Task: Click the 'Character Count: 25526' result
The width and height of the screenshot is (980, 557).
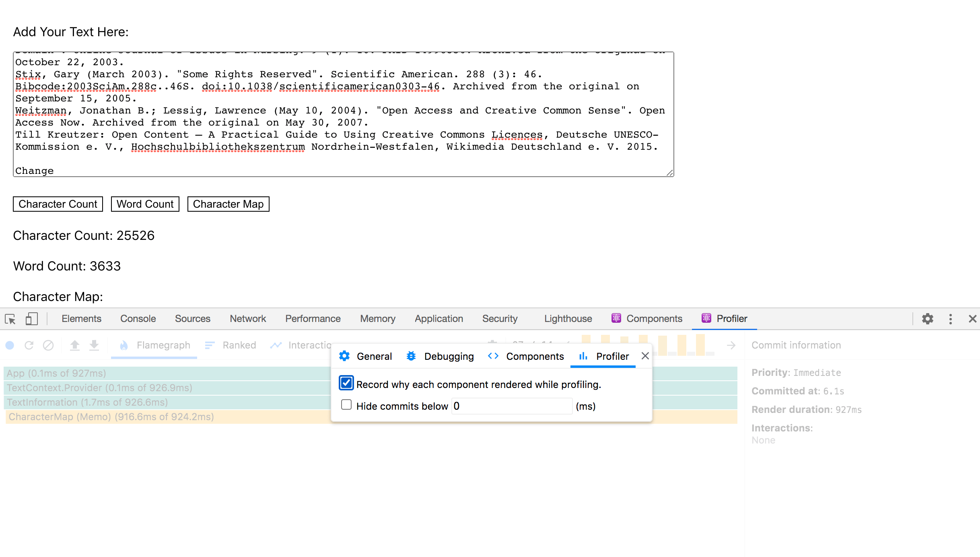Action: (x=84, y=235)
